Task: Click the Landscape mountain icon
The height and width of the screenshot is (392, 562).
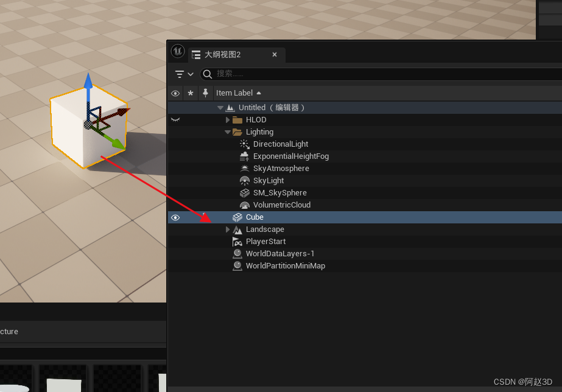Action: tap(237, 229)
